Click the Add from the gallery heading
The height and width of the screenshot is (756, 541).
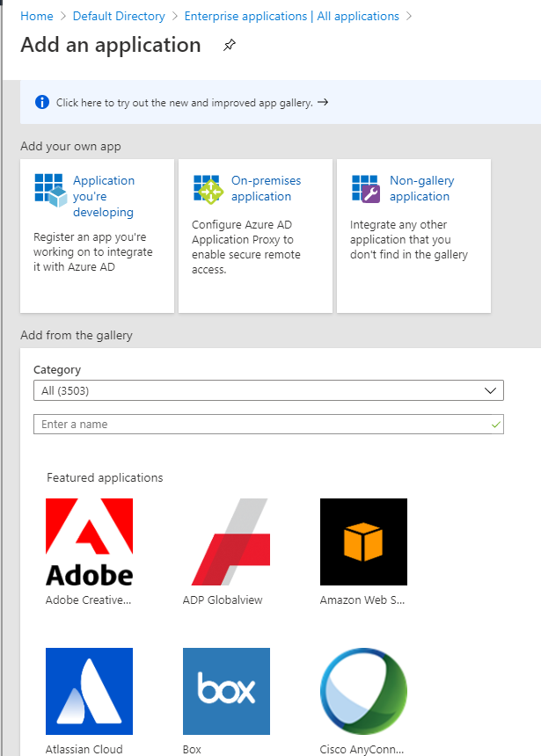point(77,335)
